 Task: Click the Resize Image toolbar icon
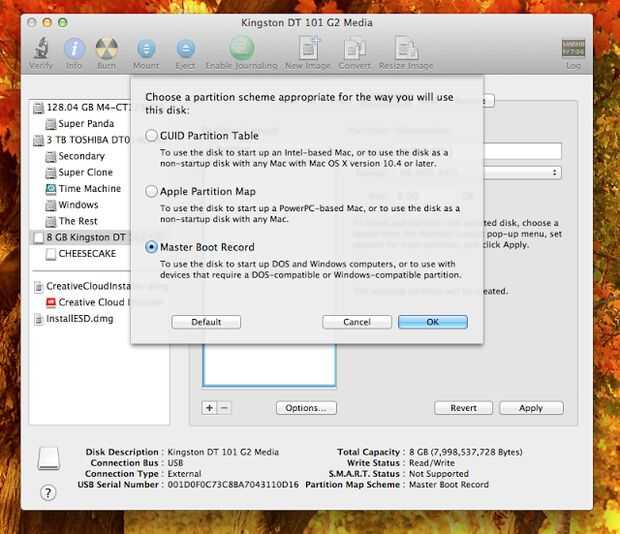pos(406,54)
